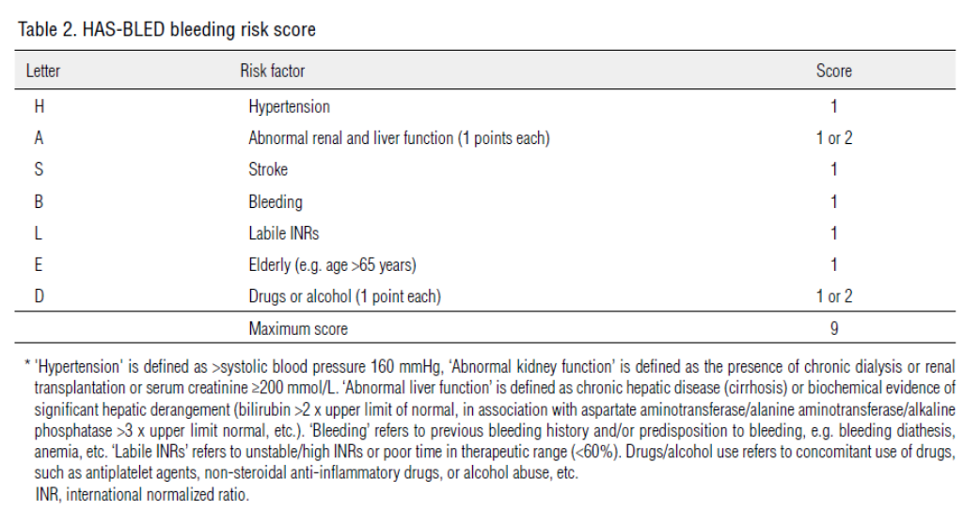Click the "Risk factor" column header
The image size is (980, 527).
tap(273, 71)
